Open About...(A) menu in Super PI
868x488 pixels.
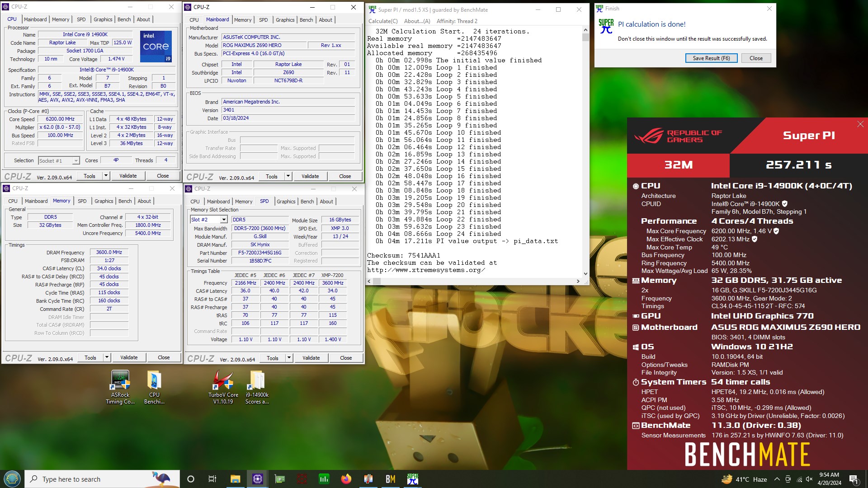417,21
